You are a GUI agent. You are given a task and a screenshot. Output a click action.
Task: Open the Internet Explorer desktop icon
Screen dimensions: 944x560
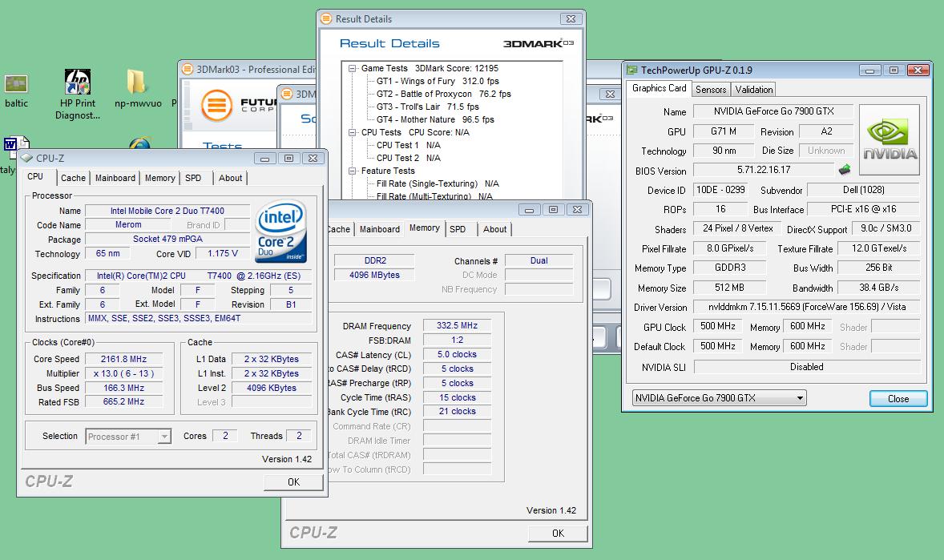139,143
